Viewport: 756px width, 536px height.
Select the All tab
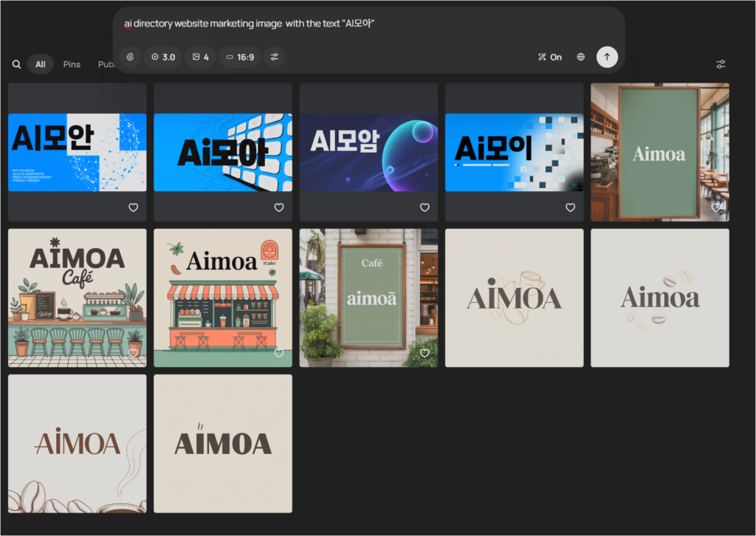pos(41,64)
